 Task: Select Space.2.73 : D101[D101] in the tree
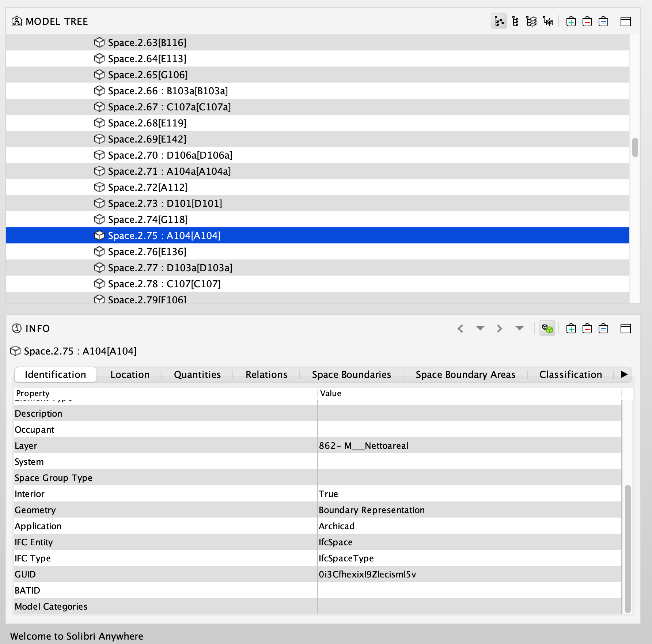[165, 203]
